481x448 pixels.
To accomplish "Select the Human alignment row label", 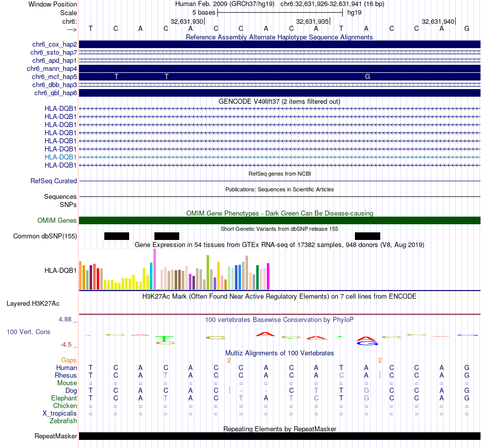I will 66,368.
